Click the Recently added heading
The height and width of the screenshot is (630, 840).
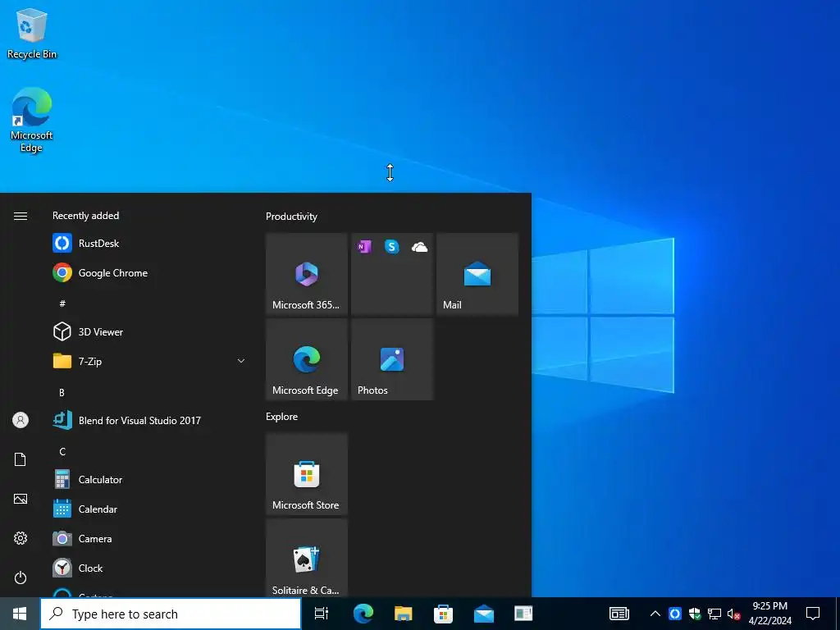click(85, 216)
